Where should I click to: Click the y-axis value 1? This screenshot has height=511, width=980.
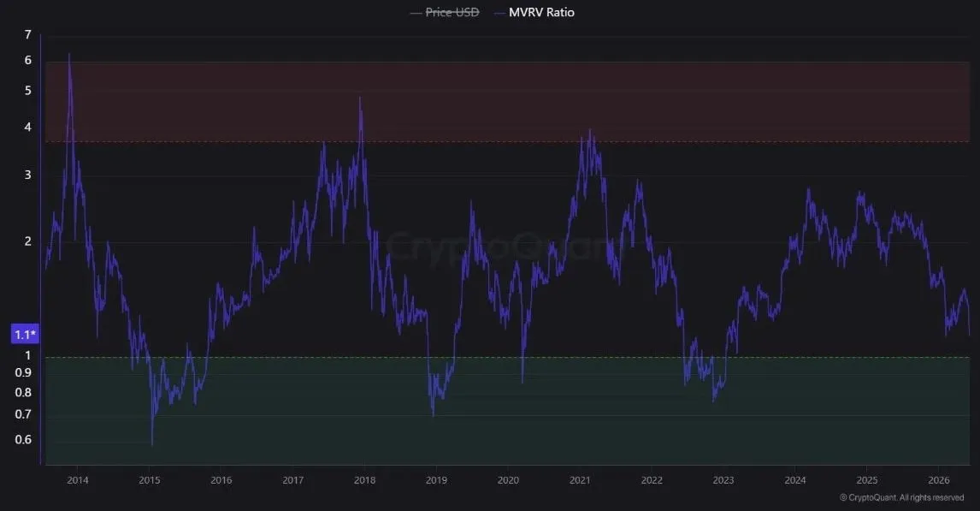click(27, 355)
